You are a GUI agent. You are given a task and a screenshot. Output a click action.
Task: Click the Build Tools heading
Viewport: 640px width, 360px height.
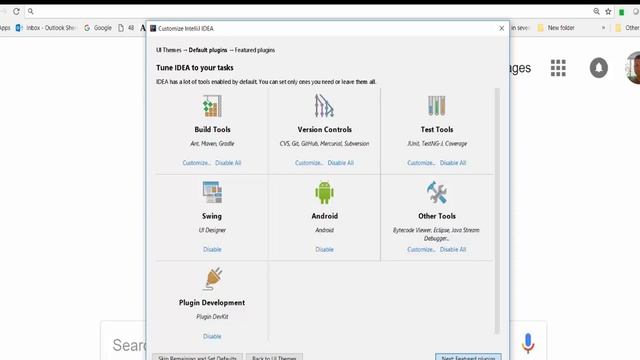click(212, 129)
